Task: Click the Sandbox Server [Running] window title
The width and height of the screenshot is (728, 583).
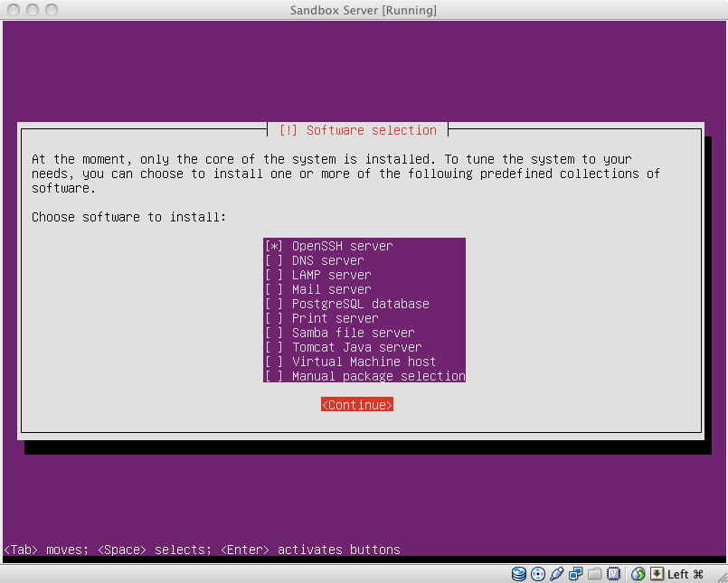Action: click(363, 10)
